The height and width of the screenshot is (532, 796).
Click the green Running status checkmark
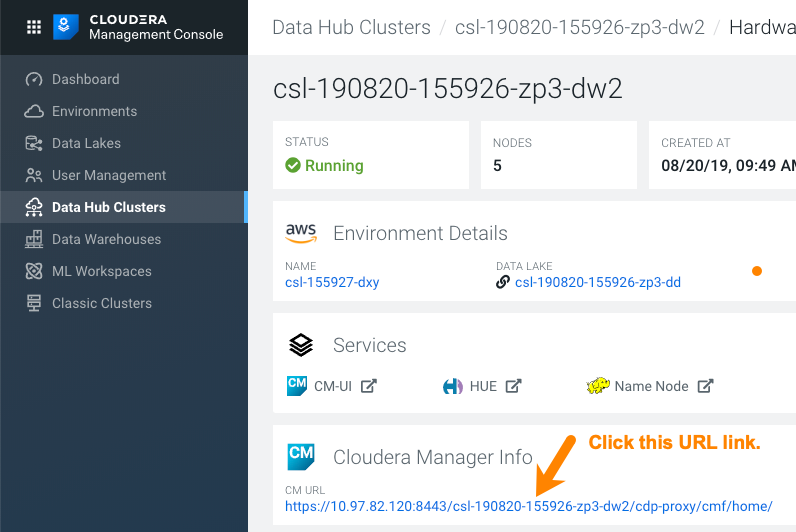(x=293, y=165)
